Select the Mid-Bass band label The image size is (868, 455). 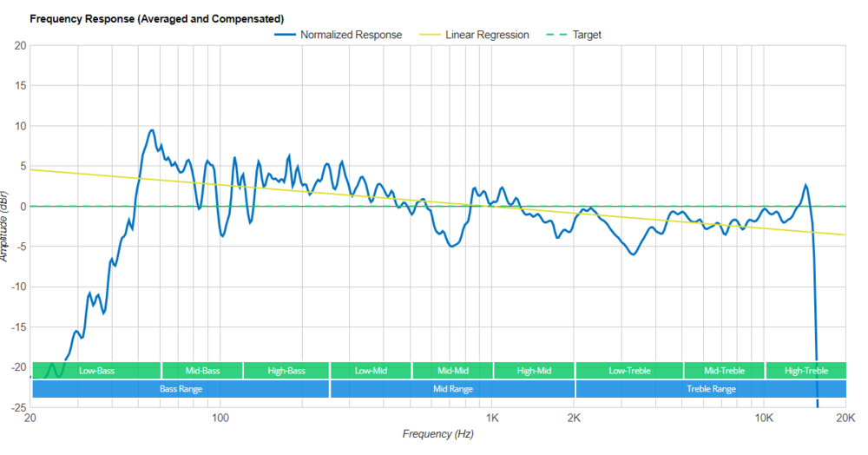[x=202, y=371]
